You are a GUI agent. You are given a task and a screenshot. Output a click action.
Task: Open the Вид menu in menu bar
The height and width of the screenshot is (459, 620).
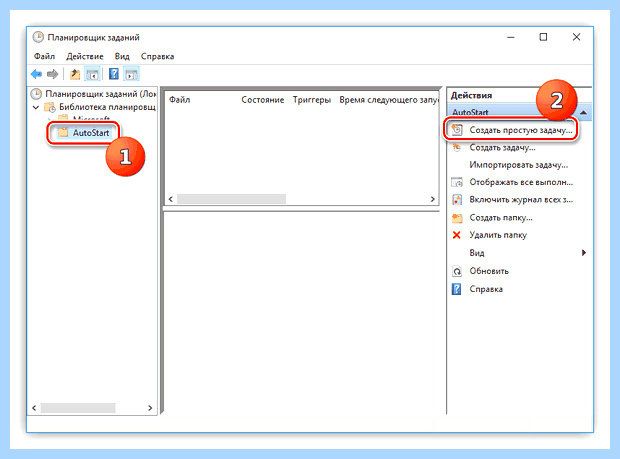pos(122,56)
